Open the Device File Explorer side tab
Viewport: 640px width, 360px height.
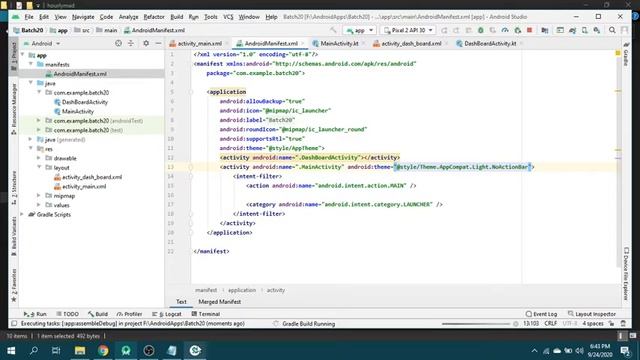pos(626,274)
